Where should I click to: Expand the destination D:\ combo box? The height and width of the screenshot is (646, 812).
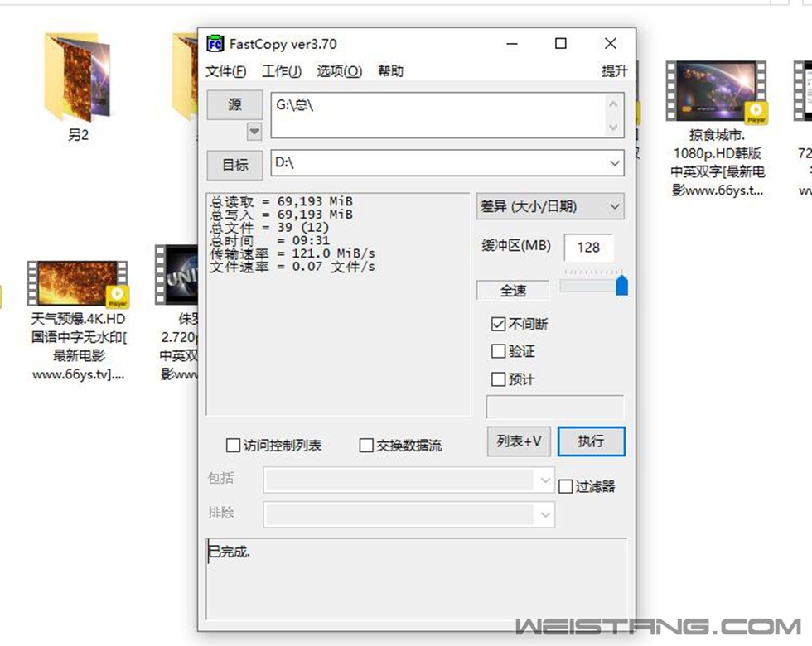[x=615, y=163]
